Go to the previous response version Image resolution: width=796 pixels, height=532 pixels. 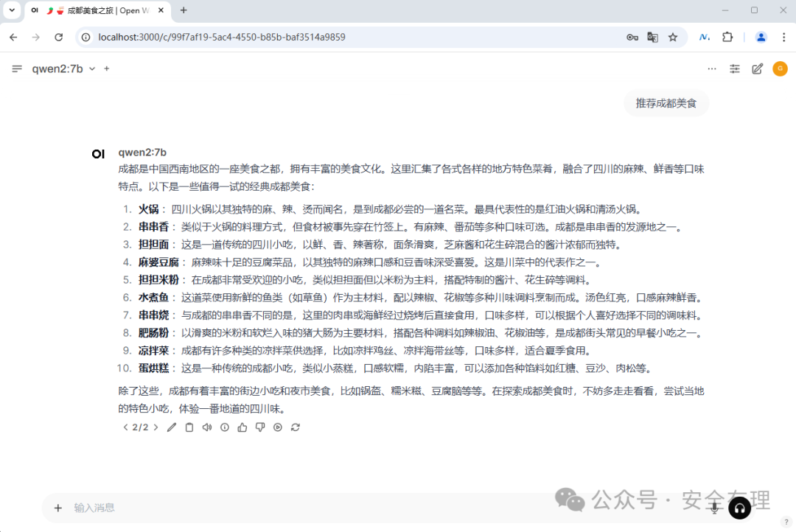[x=125, y=427]
